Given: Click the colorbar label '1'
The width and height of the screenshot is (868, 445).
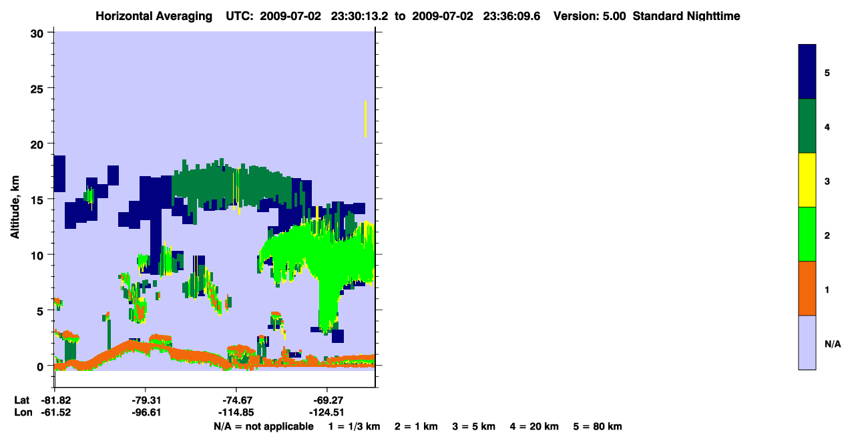Looking at the screenshot, I should 827,290.
